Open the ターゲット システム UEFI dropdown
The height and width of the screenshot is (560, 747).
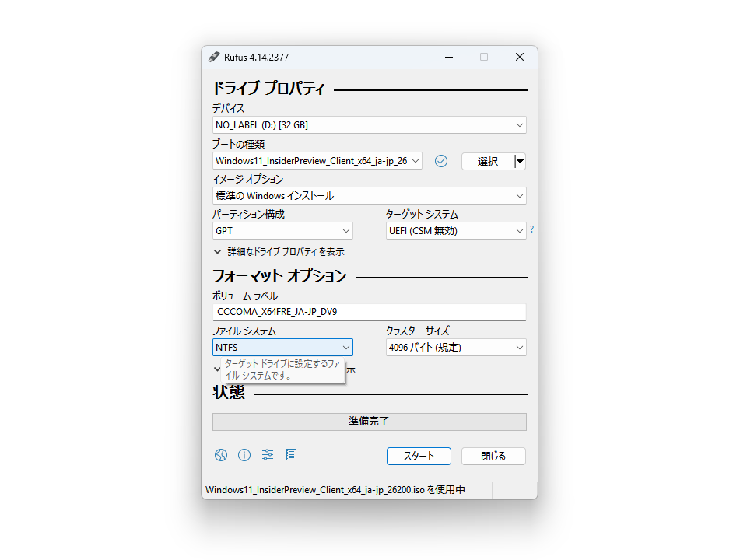click(x=456, y=231)
